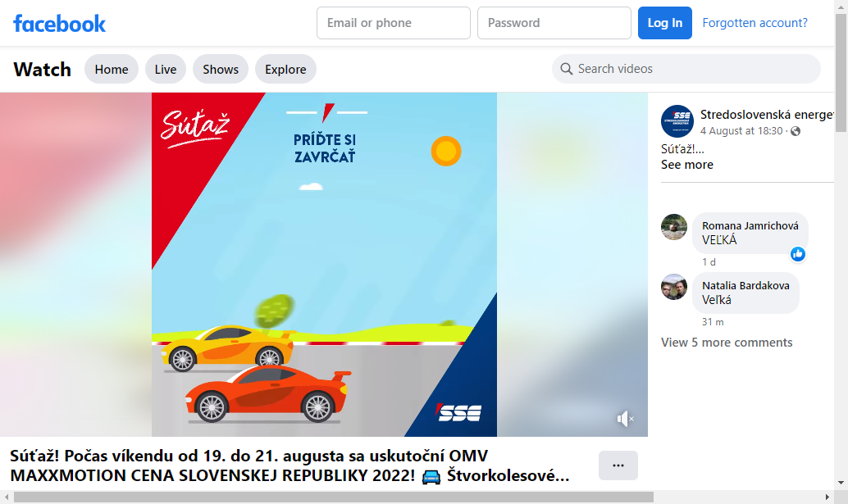The image size is (848, 504).
Task: Expand View 5 more comments
Action: (x=727, y=343)
